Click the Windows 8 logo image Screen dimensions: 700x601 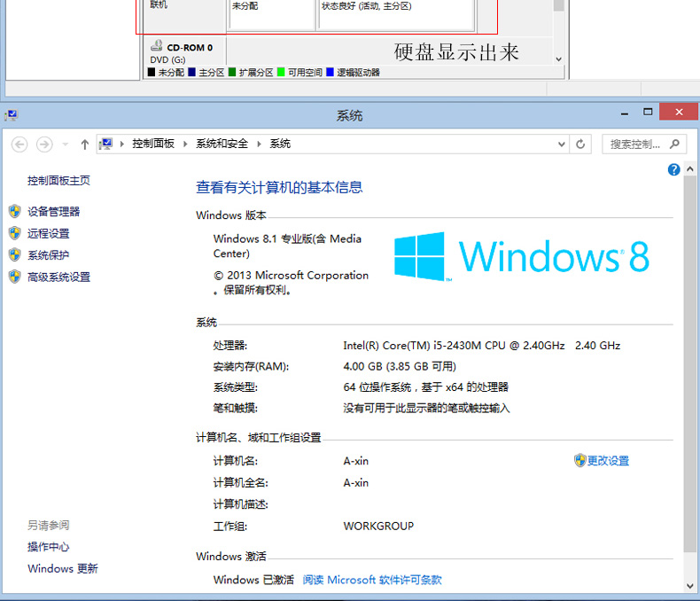coord(521,256)
